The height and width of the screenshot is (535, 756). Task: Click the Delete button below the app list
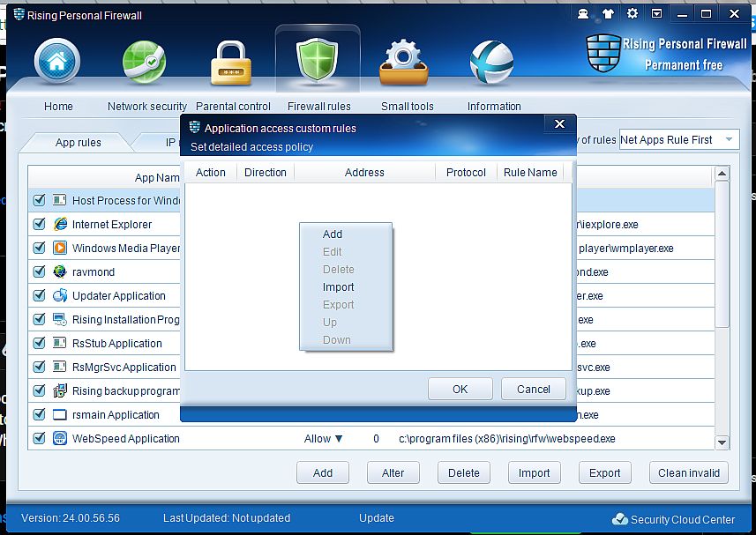tap(464, 473)
